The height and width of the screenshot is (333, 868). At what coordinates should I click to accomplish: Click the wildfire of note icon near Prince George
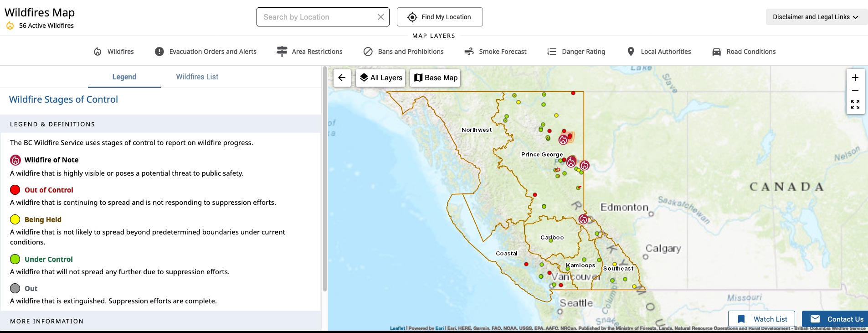tap(571, 162)
